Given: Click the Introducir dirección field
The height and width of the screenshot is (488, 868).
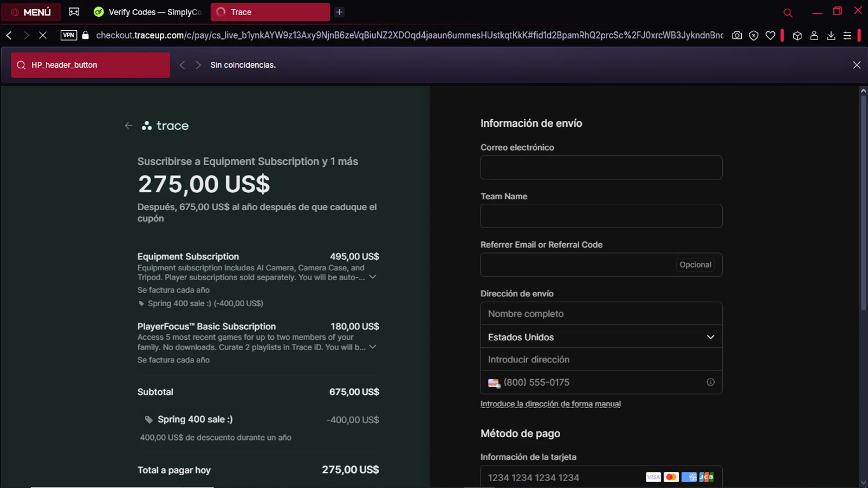Looking at the screenshot, I should (601, 359).
